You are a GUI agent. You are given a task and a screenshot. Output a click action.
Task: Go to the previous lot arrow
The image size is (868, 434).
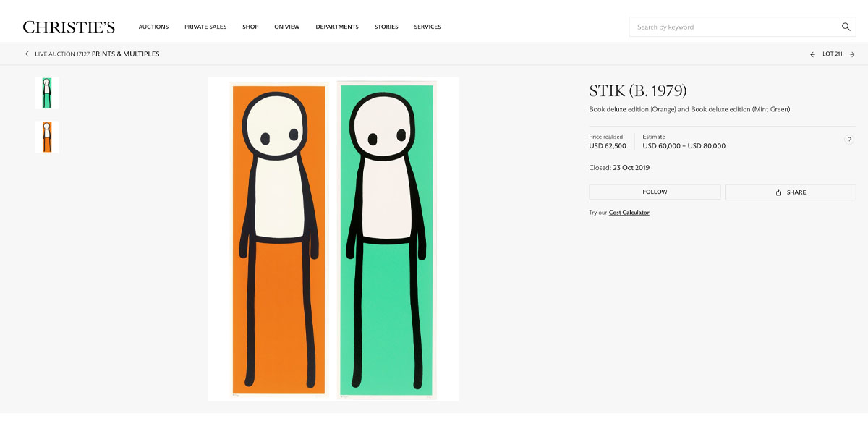[x=812, y=54]
